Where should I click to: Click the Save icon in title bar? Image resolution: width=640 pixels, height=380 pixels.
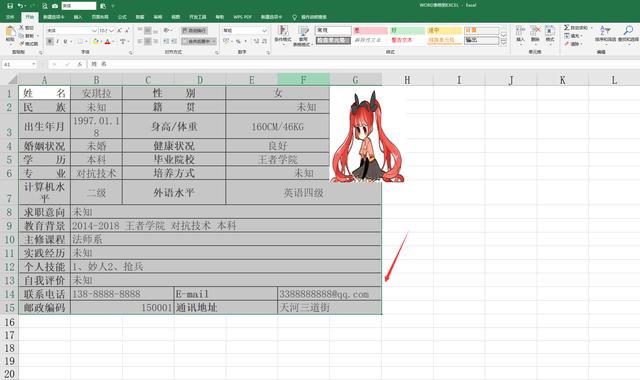10,6
